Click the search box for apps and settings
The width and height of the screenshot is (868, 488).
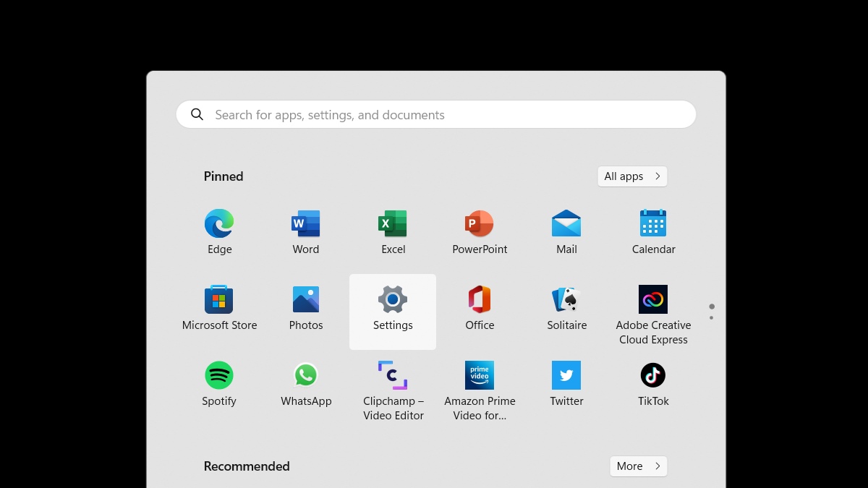436,114
